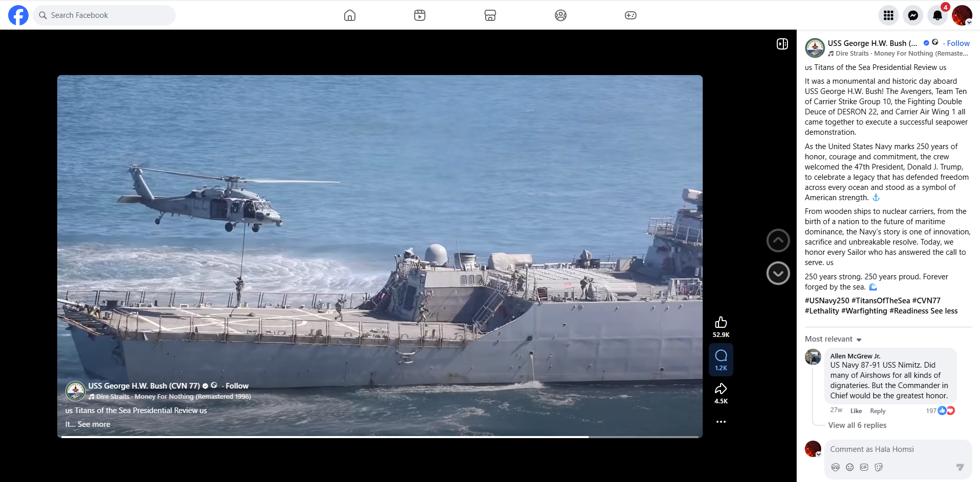This screenshot has width=980, height=482.
Task: Click the Facebook logo icon
Action: click(18, 15)
